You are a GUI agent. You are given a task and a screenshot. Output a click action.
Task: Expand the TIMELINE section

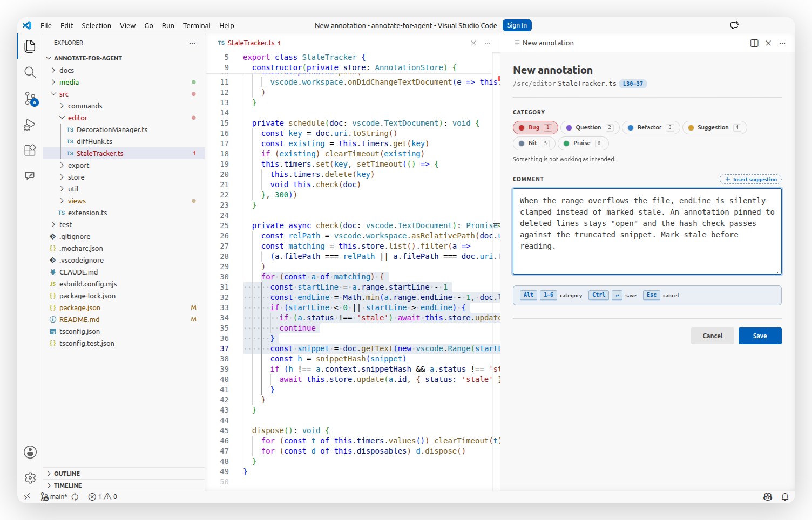point(124,485)
